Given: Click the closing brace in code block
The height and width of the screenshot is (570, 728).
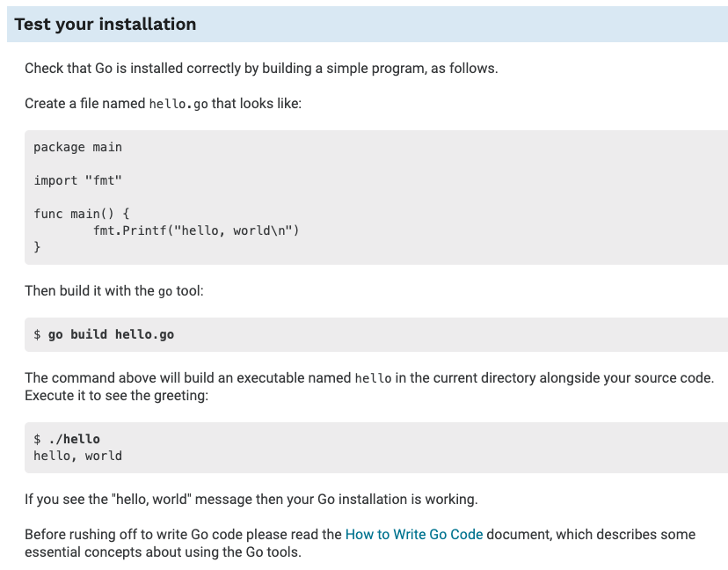Looking at the screenshot, I should [37, 246].
